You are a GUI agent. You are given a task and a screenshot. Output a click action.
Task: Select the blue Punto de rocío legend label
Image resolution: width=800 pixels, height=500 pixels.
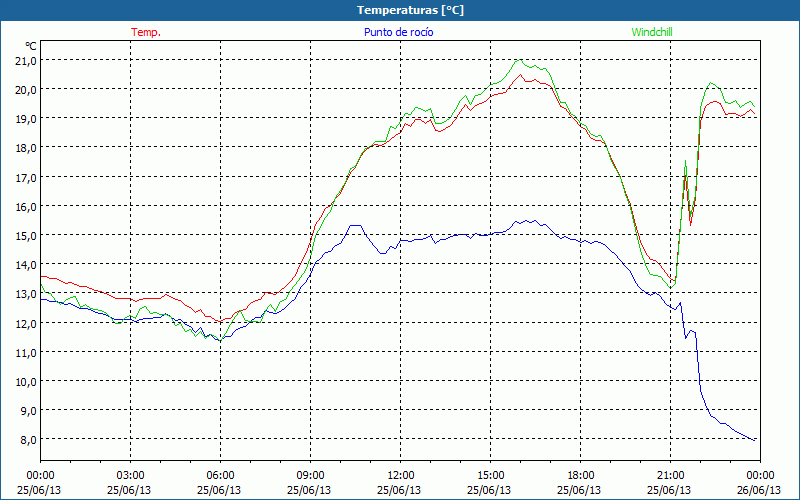tap(398, 32)
